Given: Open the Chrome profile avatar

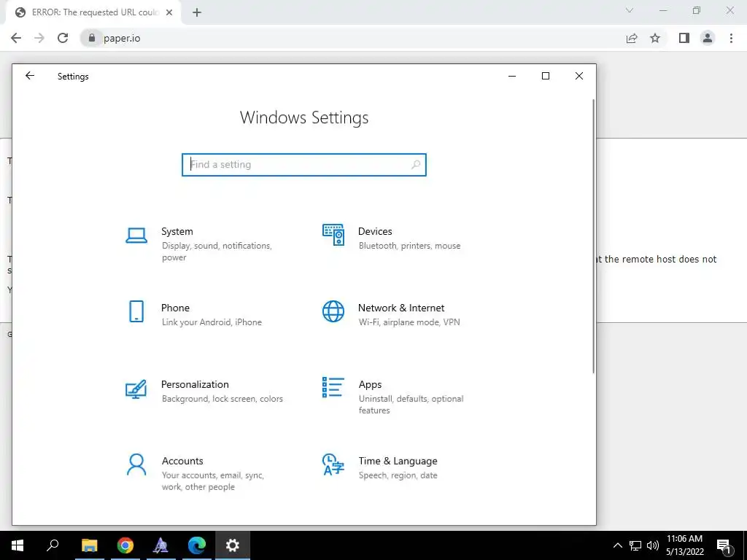Looking at the screenshot, I should (708, 38).
